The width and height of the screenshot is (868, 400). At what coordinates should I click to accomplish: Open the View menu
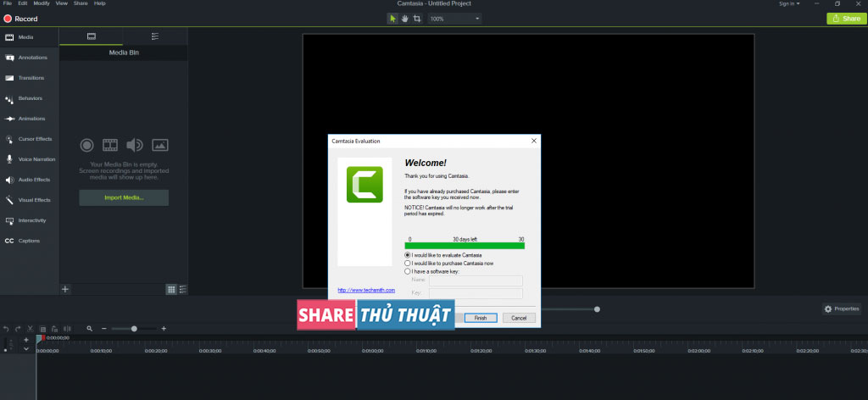[x=61, y=3]
